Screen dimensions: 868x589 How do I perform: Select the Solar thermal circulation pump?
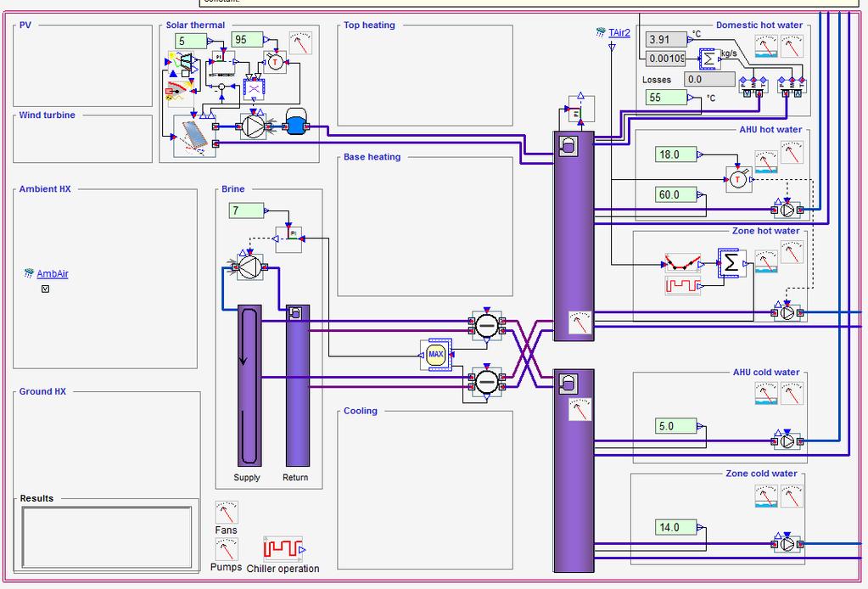tap(254, 126)
